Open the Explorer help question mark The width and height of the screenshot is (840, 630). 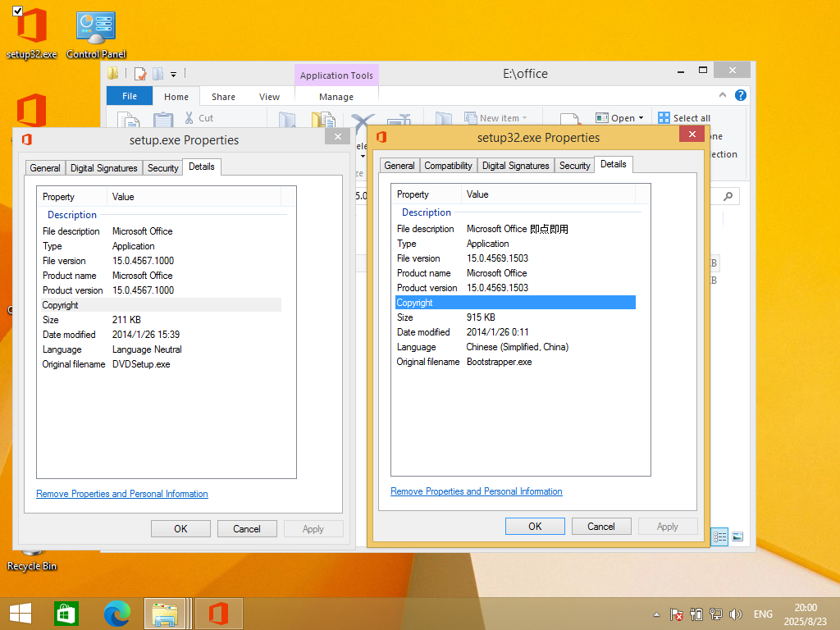pyautogui.click(x=741, y=95)
